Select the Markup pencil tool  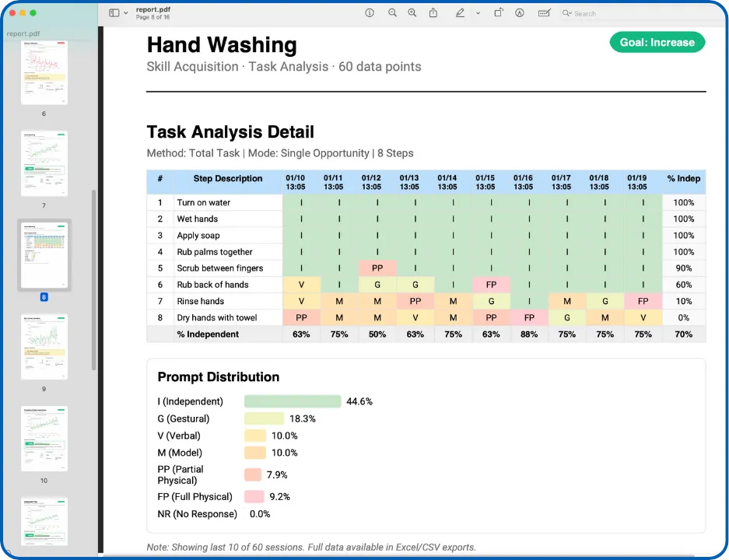pyautogui.click(x=460, y=13)
